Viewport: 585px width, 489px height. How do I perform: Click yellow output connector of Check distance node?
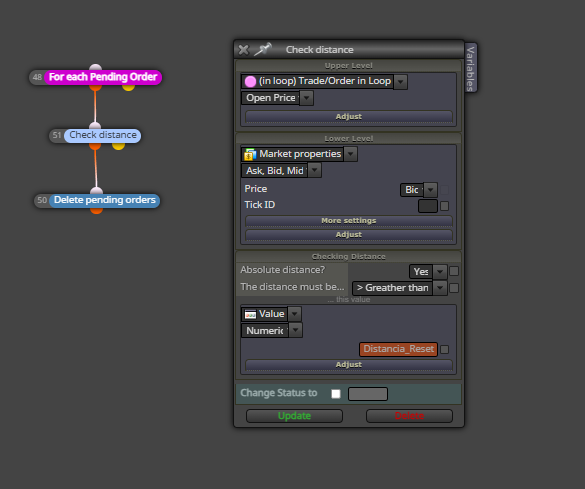(x=118, y=146)
